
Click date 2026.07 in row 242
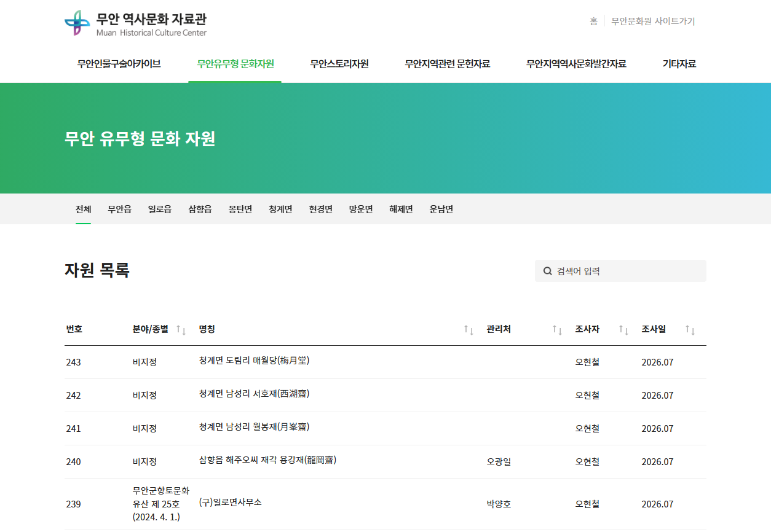point(657,396)
